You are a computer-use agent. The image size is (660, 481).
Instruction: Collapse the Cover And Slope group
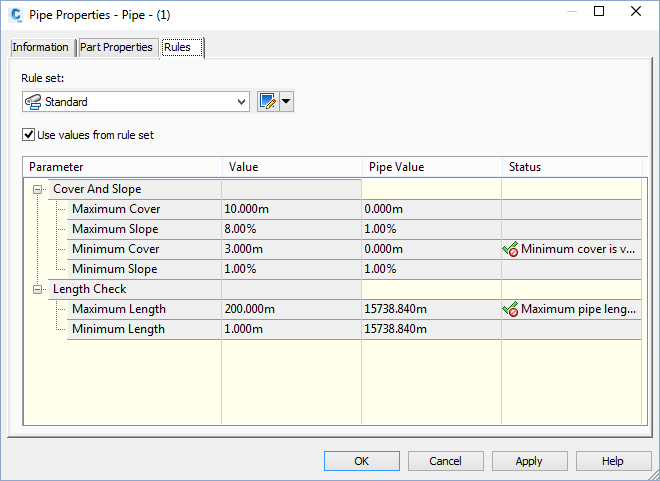coord(38,189)
